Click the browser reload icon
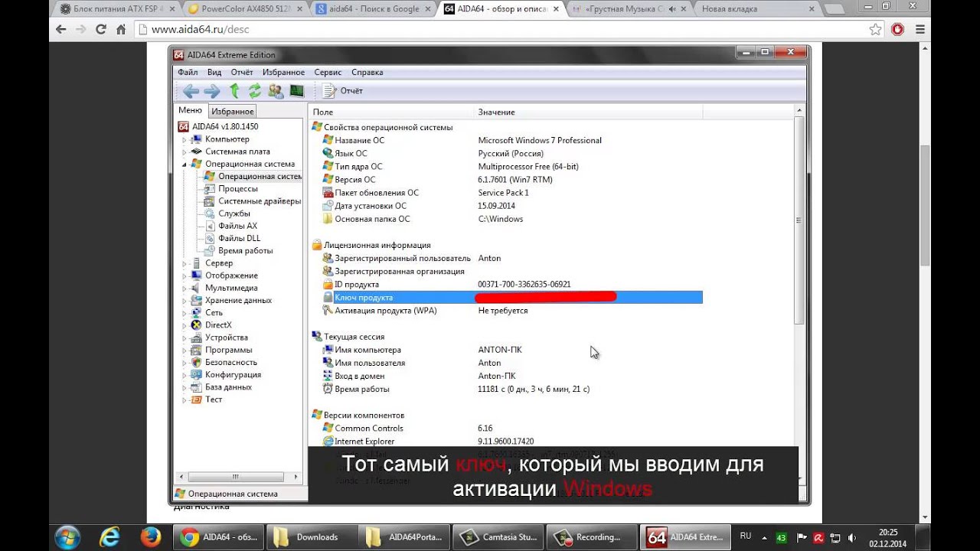This screenshot has height=551, width=980. 100,30
